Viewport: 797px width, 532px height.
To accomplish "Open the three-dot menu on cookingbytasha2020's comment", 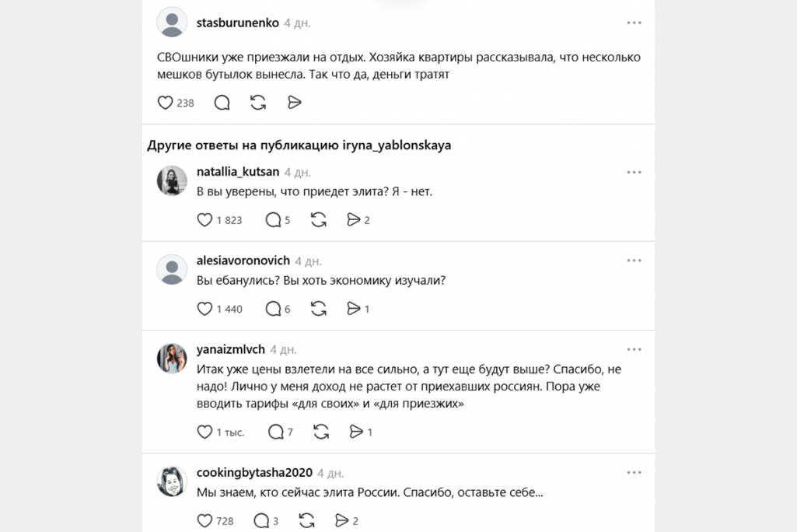I will tap(634, 471).
